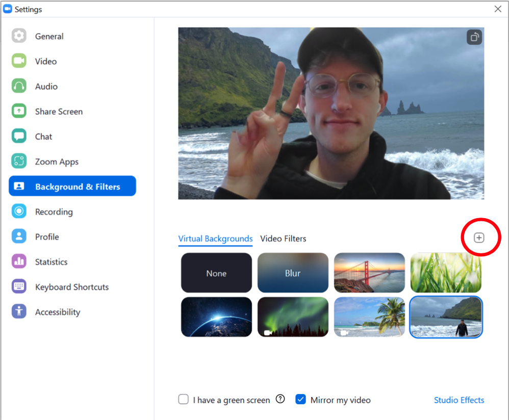Click the video preview image
This screenshot has width=509, height=420.
point(331,113)
